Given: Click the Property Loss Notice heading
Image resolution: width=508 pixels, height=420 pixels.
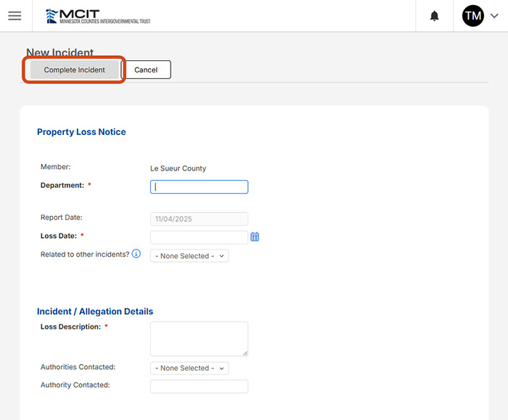Looking at the screenshot, I should click(x=81, y=132).
